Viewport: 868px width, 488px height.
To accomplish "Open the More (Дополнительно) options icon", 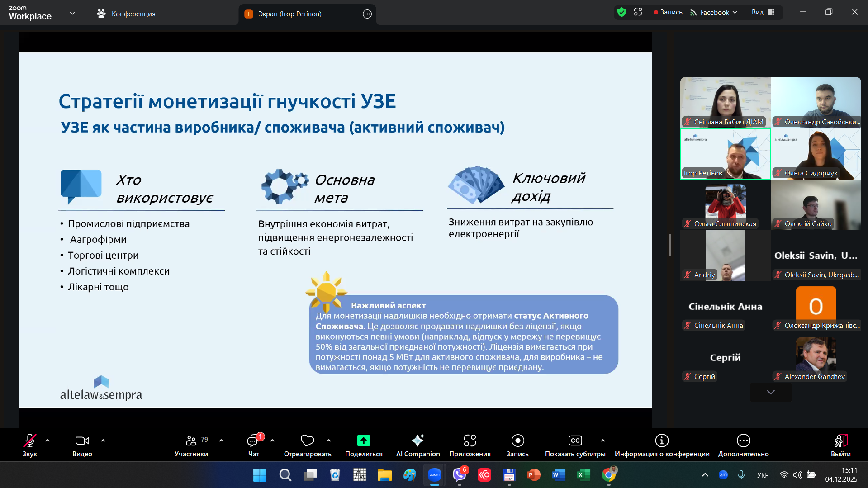I will (x=743, y=441).
